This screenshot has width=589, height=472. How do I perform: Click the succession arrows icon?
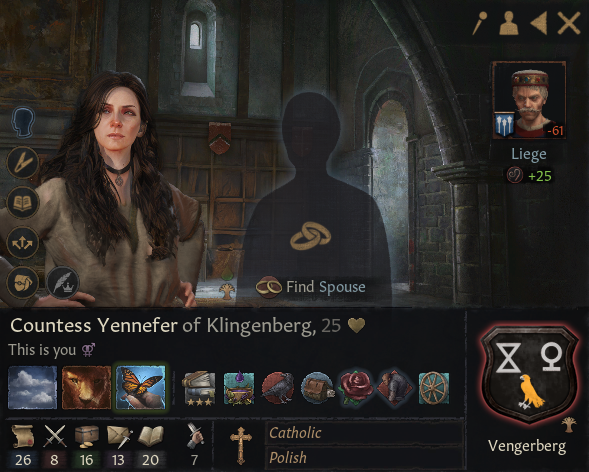pyautogui.click(x=23, y=243)
